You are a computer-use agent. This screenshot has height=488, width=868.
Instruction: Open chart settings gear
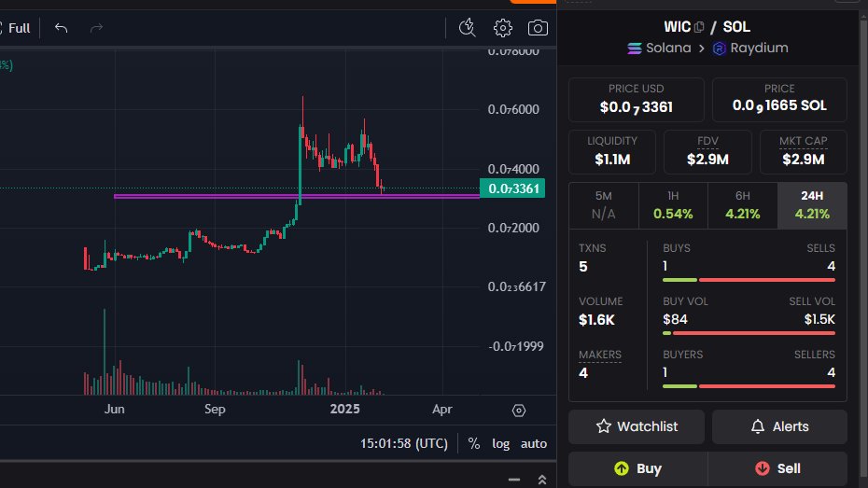(x=503, y=28)
